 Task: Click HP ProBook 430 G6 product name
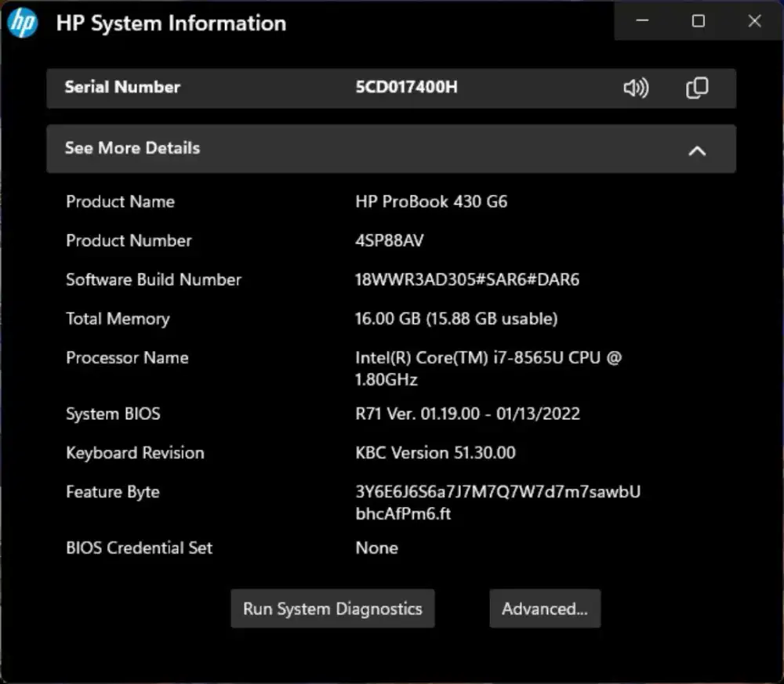(431, 201)
